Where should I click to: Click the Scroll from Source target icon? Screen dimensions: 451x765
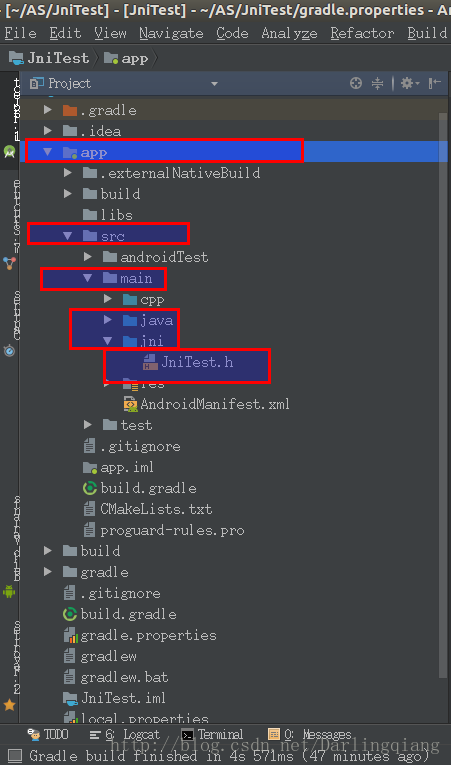click(356, 83)
